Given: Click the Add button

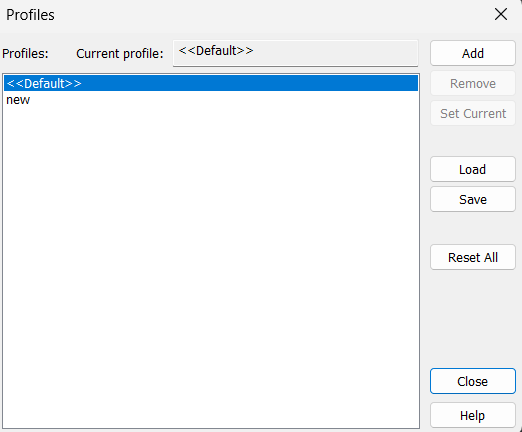Looking at the screenshot, I should tap(473, 53).
